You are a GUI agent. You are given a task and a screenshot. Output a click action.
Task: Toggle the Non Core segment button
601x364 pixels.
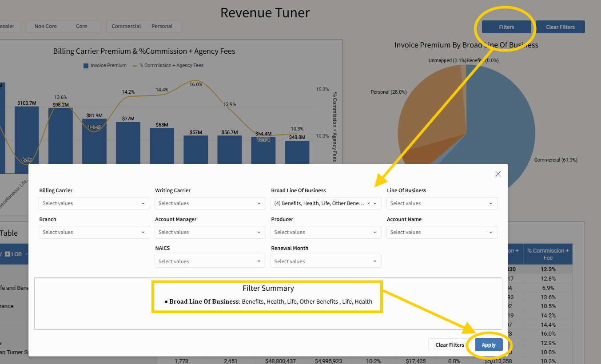click(x=46, y=26)
